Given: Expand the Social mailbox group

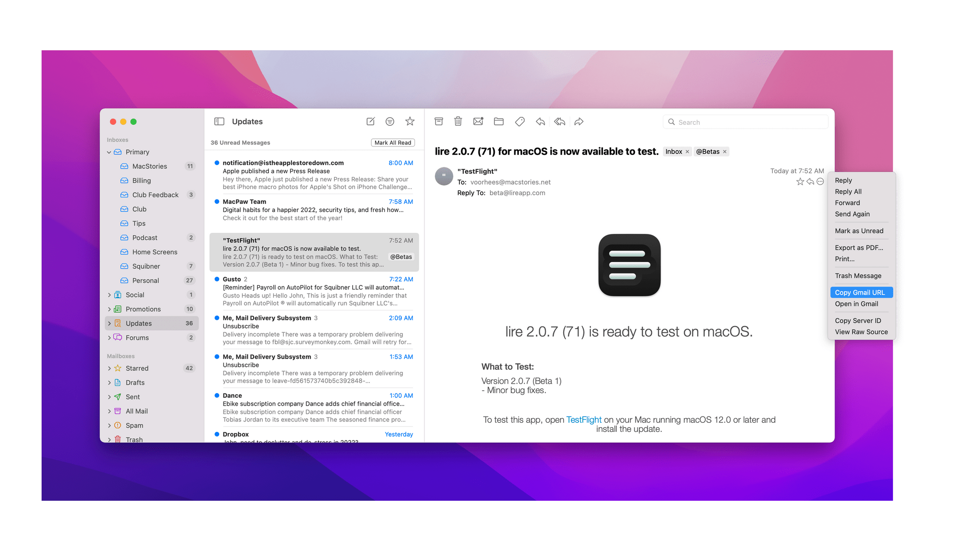Looking at the screenshot, I should click(x=109, y=295).
